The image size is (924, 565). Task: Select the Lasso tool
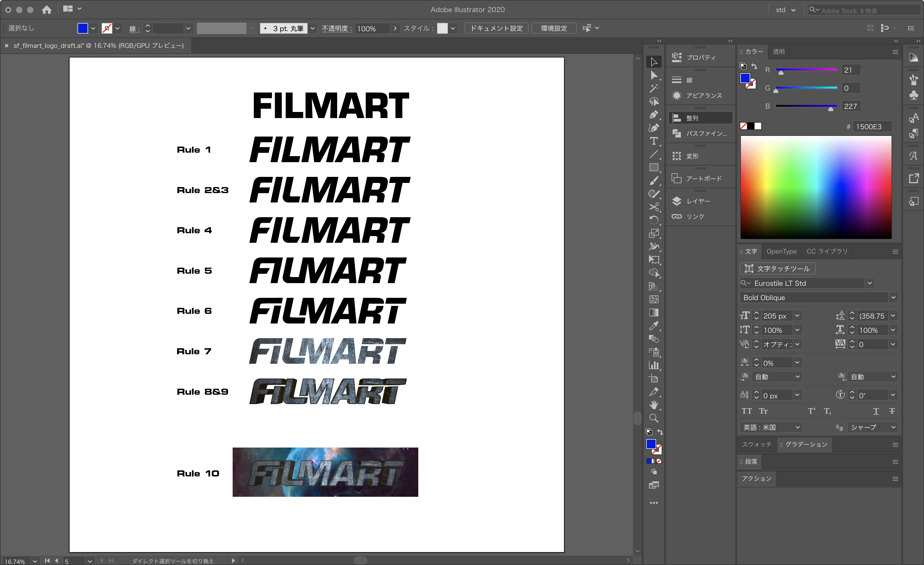click(x=654, y=102)
